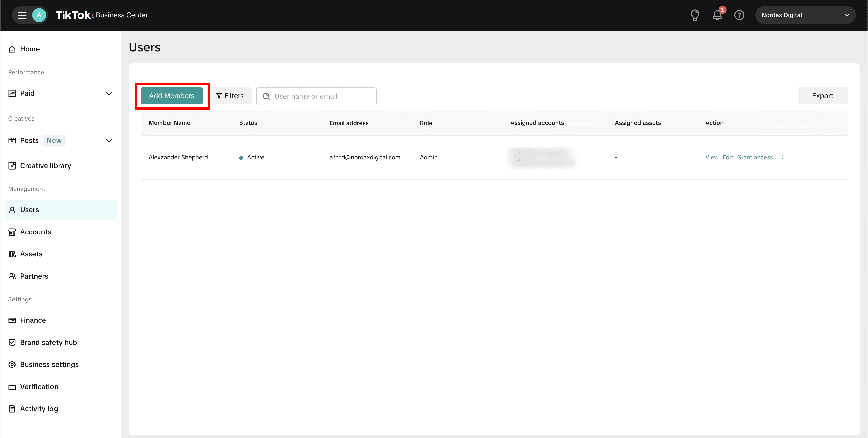Expand the Paid section chevron
This screenshot has width=868, height=438.
point(108,93)
